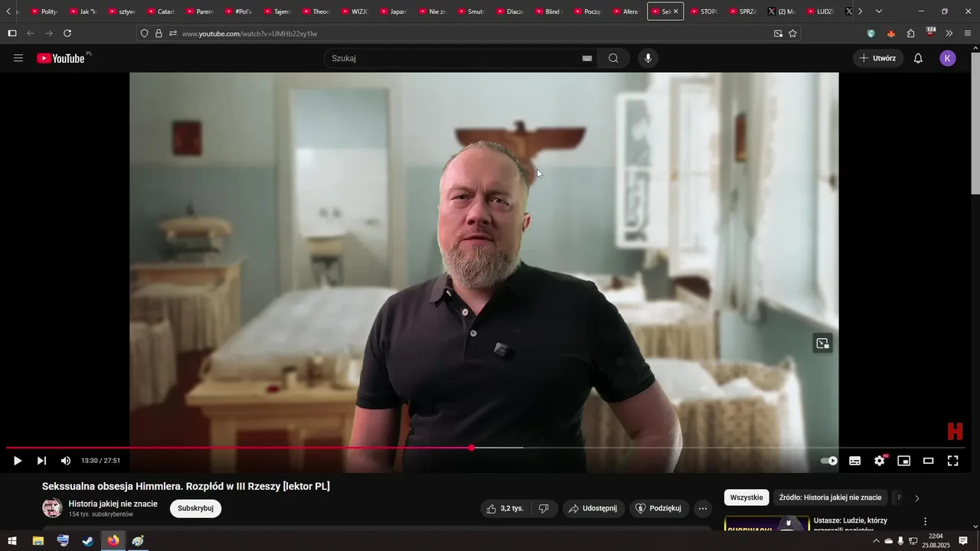Viewport: 980px width, 551px height.
Task: Open YouTube notifications bell
Action: pos(918,58)
